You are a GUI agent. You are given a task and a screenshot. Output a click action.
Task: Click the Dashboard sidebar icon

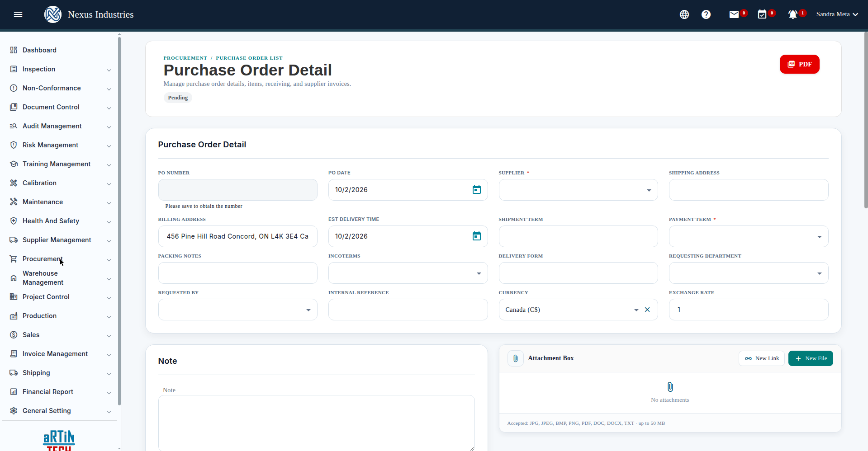pyautogui.click(x=14, y=50)
